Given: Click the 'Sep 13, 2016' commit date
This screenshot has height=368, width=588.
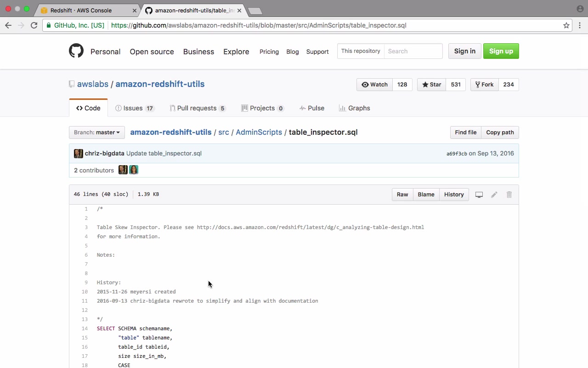Looking at the screenshot, I should (x=496, y=153).
